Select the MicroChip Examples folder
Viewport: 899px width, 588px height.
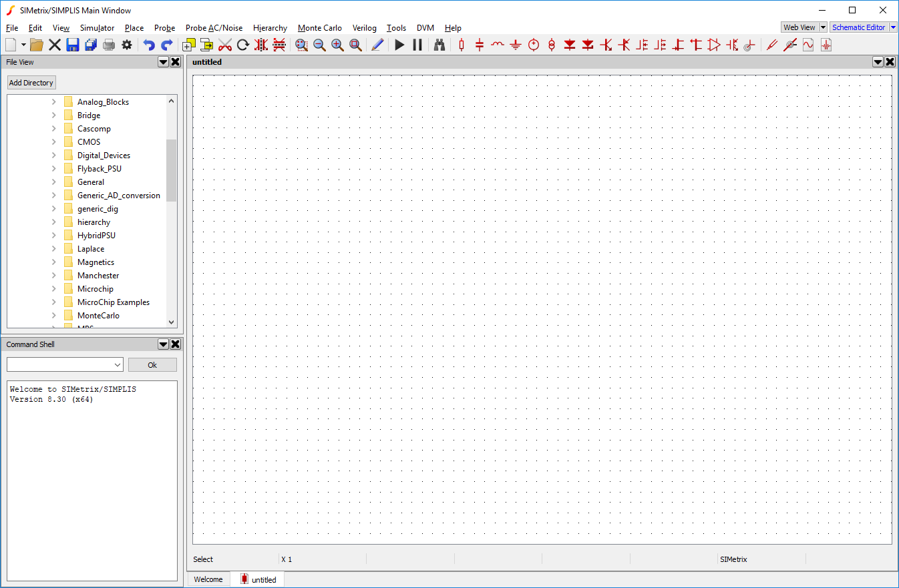coord(114,302)
